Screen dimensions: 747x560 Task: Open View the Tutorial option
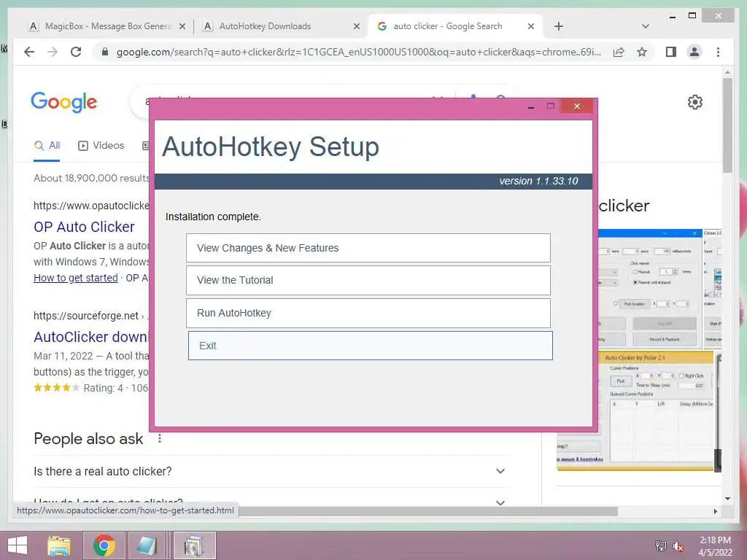[x=368, y=280]
